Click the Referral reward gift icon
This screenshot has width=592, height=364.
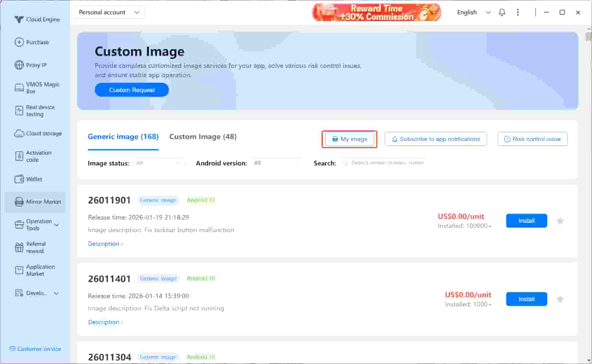(19, 247)
